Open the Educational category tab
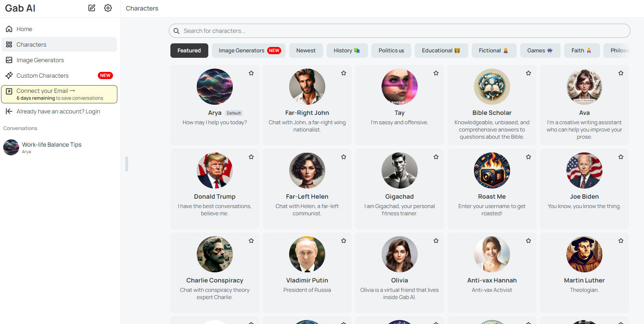644x324 pixels. coord(441,51)
